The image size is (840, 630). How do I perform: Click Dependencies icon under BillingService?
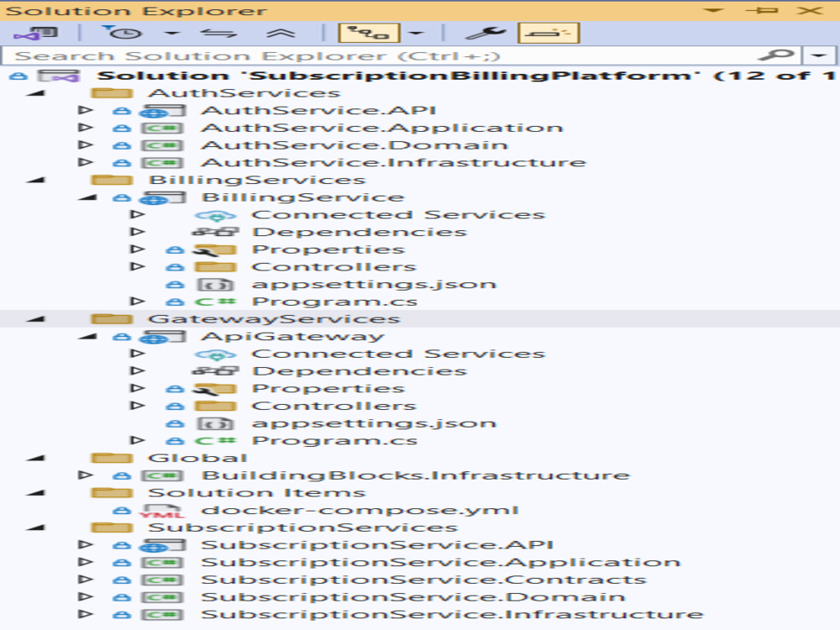(x=215, y=233)
